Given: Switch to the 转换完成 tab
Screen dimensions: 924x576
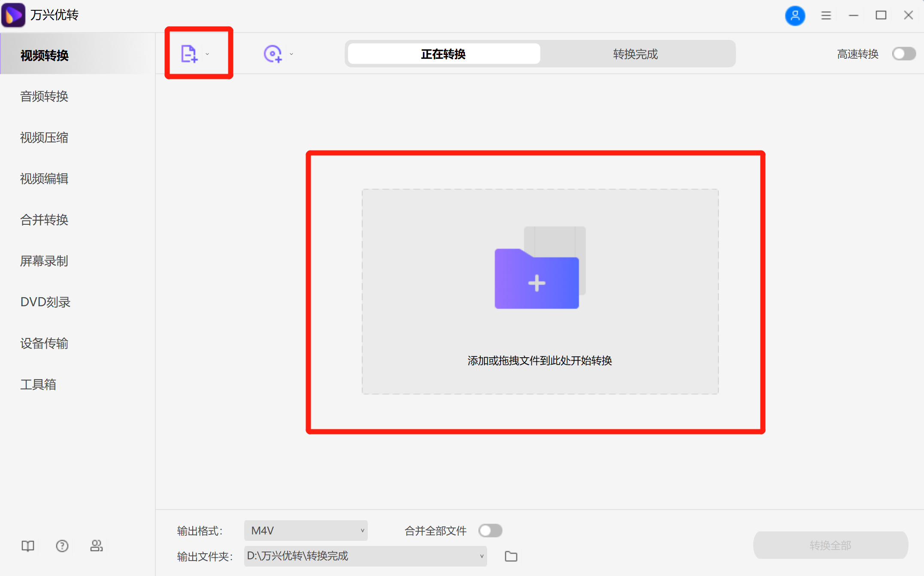Looking at the screenshot, I should click(635, 54).
